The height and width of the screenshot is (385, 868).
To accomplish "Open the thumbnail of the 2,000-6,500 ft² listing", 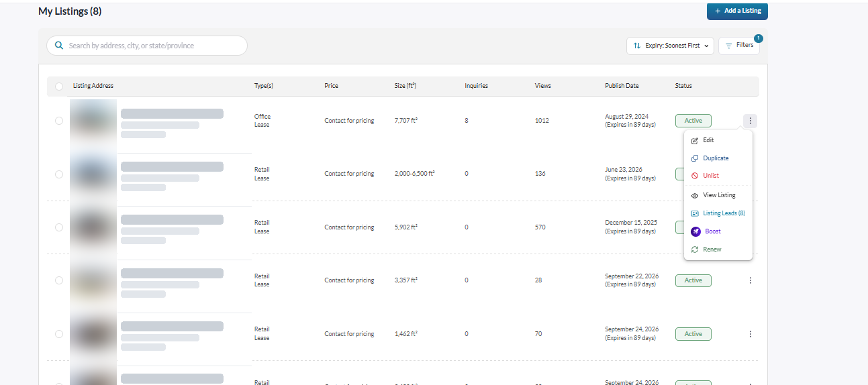I will (93, 174).
